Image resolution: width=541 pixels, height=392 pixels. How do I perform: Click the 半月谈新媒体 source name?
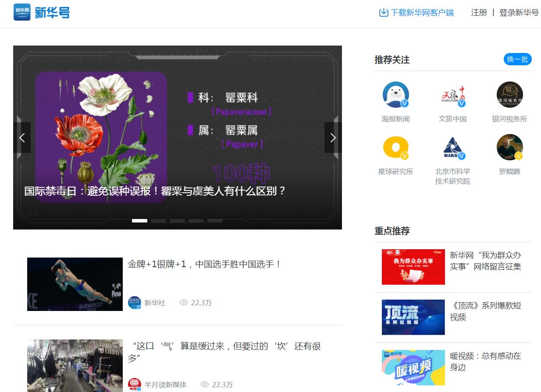[x=165, y=385]
